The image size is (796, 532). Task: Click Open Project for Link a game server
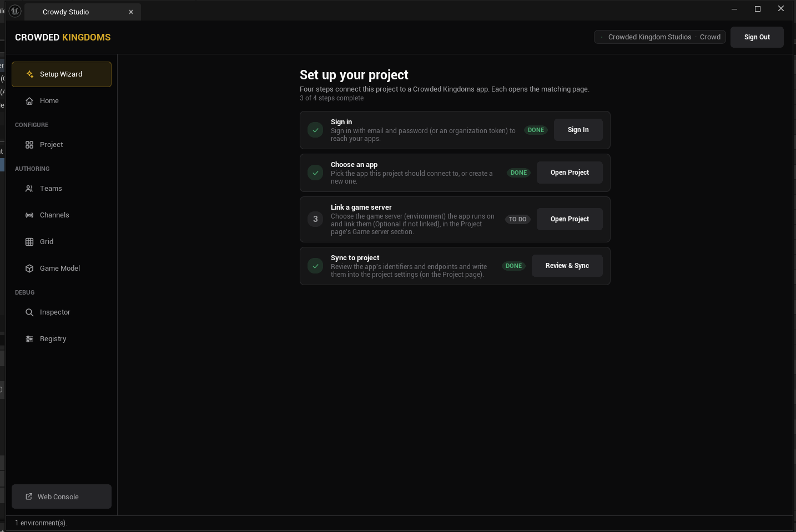pyautogui.click(x=570, y=219)
